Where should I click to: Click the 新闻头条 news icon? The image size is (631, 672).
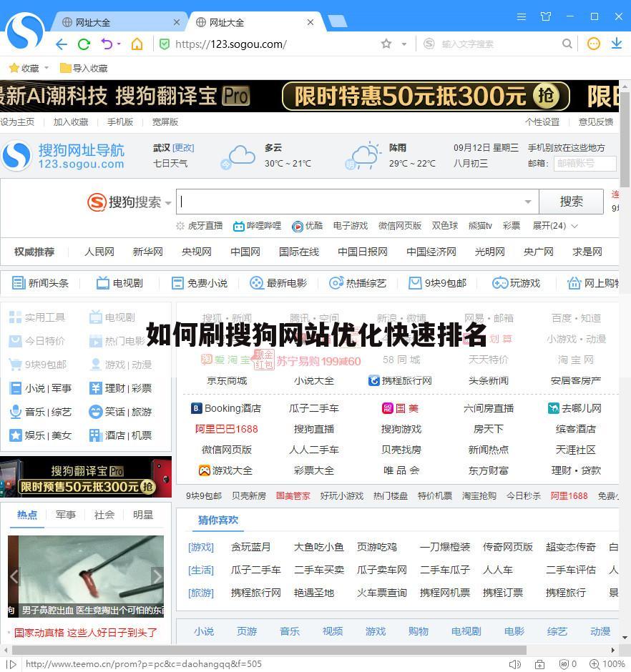[17, 283]
